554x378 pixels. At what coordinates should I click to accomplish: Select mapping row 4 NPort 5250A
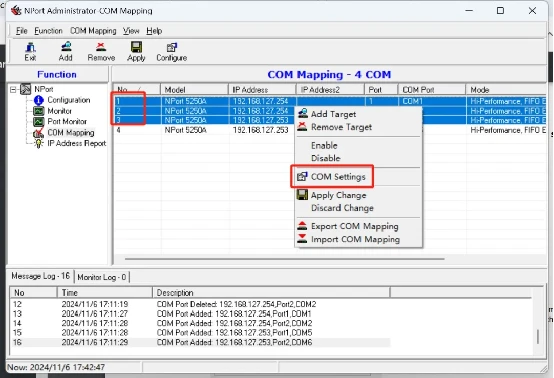tap(330, 130)
